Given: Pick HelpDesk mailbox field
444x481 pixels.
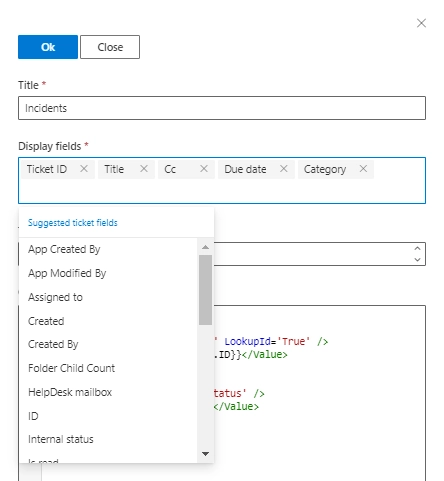Looking at the screenshot, I should (108, 392).
